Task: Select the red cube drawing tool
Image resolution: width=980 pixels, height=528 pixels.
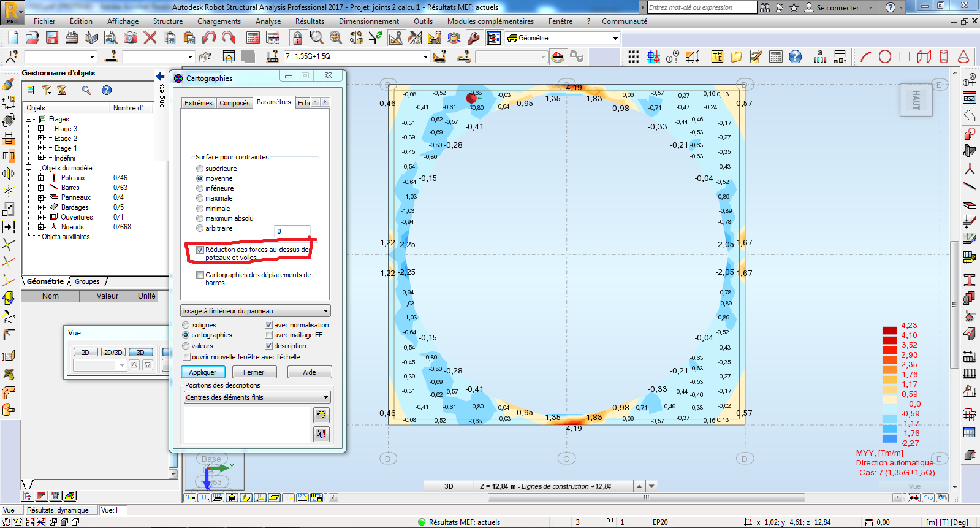Action: [x=924, y=57]
